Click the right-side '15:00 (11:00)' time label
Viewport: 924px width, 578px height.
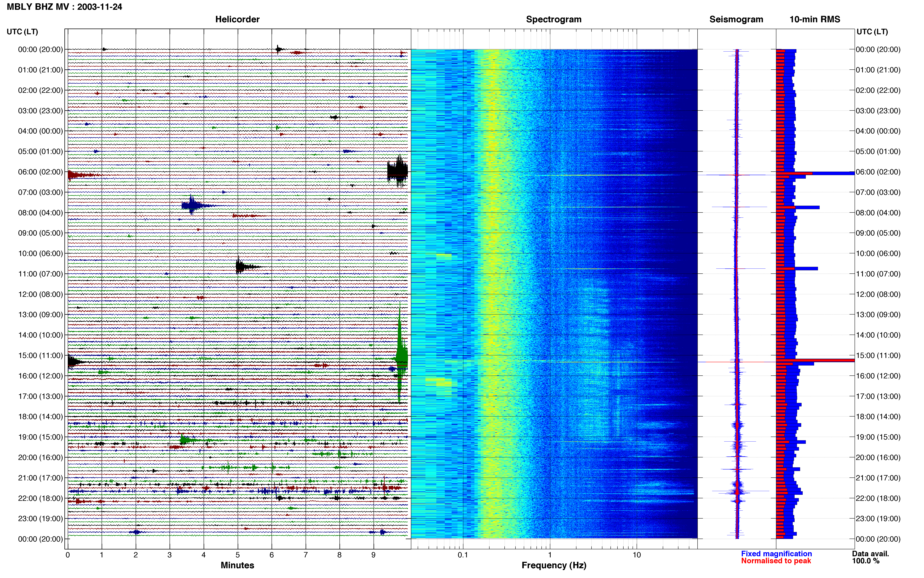click(878, 356)
